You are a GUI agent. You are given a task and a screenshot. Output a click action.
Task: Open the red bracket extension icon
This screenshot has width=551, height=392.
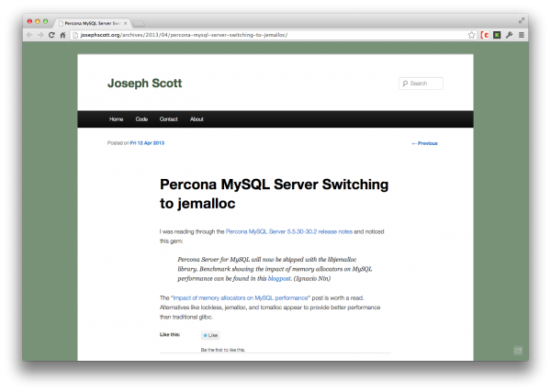tap(485, 35)
